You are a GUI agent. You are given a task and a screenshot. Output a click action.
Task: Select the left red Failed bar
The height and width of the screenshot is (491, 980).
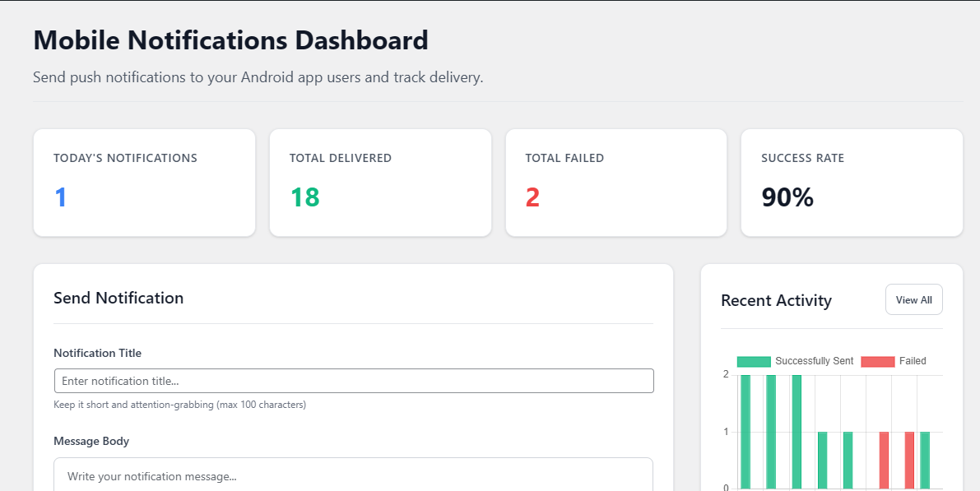point(884,461)
